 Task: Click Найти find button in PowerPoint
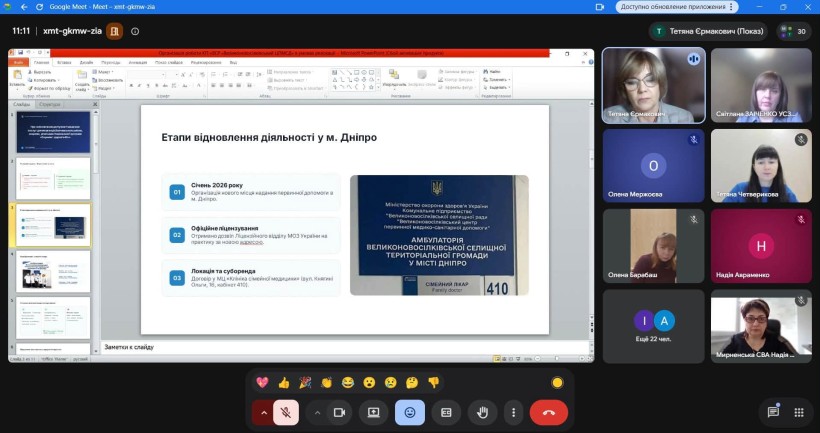492,72
